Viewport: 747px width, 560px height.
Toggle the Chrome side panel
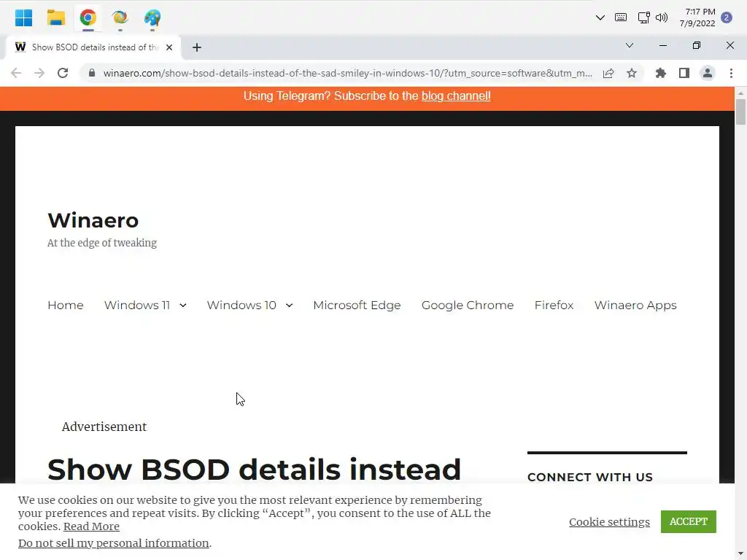[684, 73]
